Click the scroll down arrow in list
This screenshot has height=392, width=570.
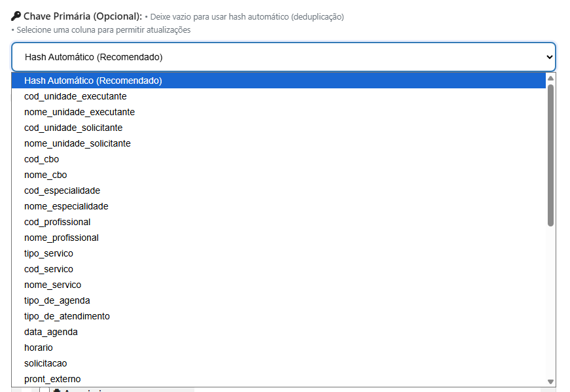click(550, 382)
